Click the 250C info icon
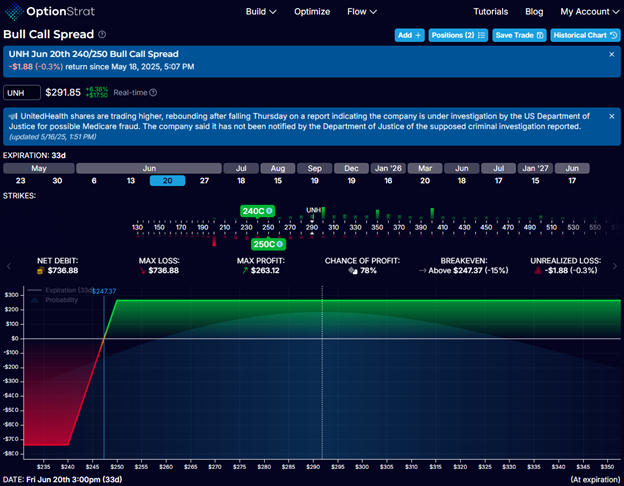The image size is (624, 486). click(280, 244)
